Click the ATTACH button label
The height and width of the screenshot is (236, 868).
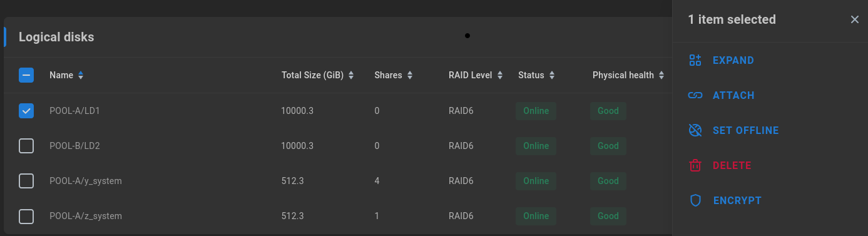[733, 95]
